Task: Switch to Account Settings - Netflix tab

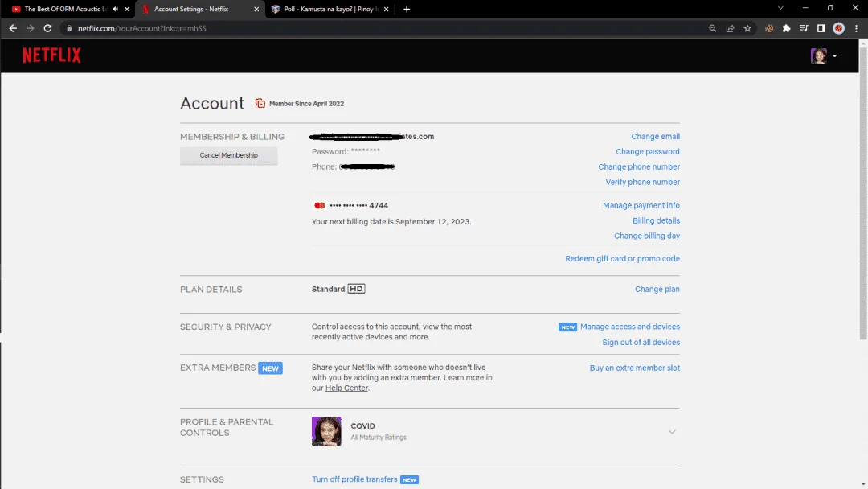Action: point(191,9)
